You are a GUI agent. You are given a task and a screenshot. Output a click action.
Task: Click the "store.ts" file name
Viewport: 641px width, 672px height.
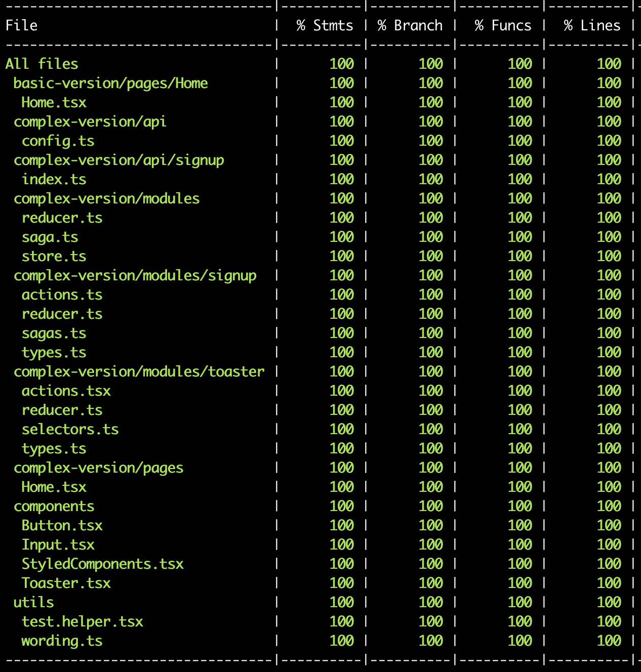pyautogui.click(x=54, y=256)
